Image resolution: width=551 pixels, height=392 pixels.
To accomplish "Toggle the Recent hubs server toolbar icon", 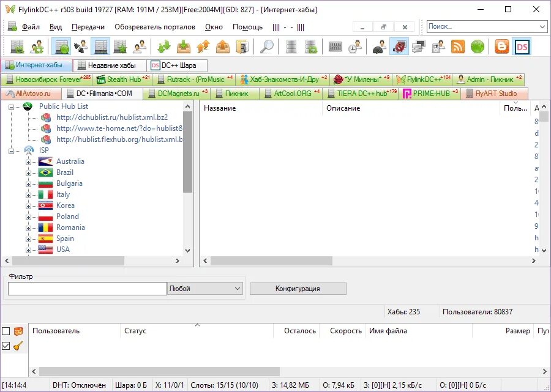I will pyautogui.click(x=100, y=46).
